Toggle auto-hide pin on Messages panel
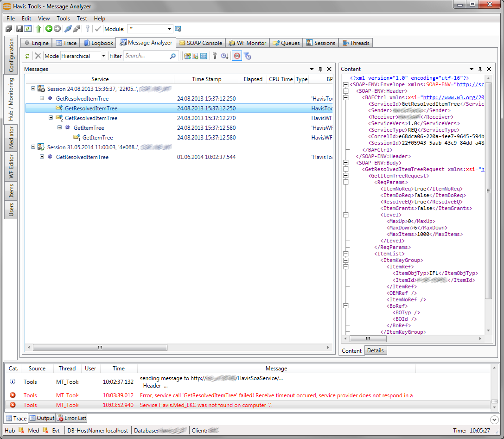The height and width of the screenshot is (439, 504). (x=320, y=69)
